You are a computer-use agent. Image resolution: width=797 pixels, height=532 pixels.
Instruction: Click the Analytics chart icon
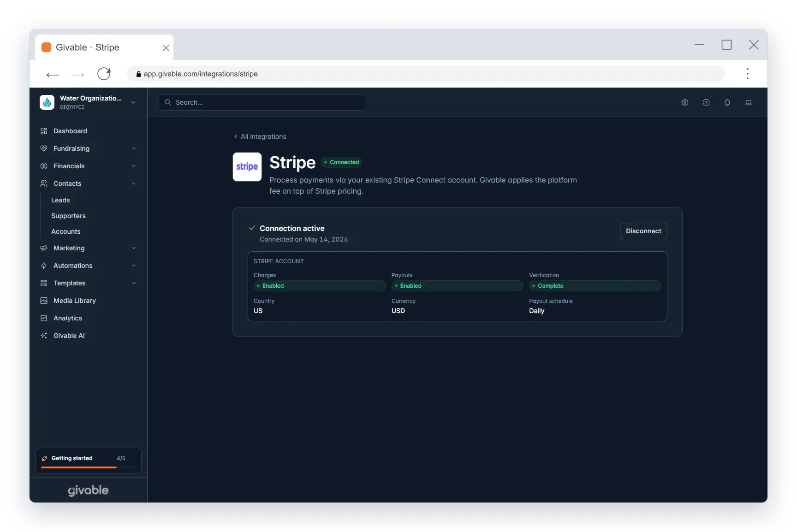click(x=44, y=318)
